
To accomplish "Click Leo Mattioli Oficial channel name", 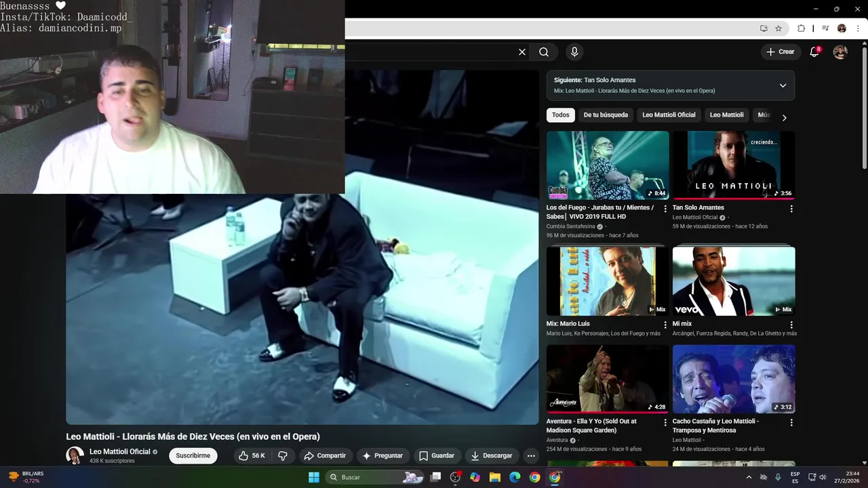I will [119, 451].
